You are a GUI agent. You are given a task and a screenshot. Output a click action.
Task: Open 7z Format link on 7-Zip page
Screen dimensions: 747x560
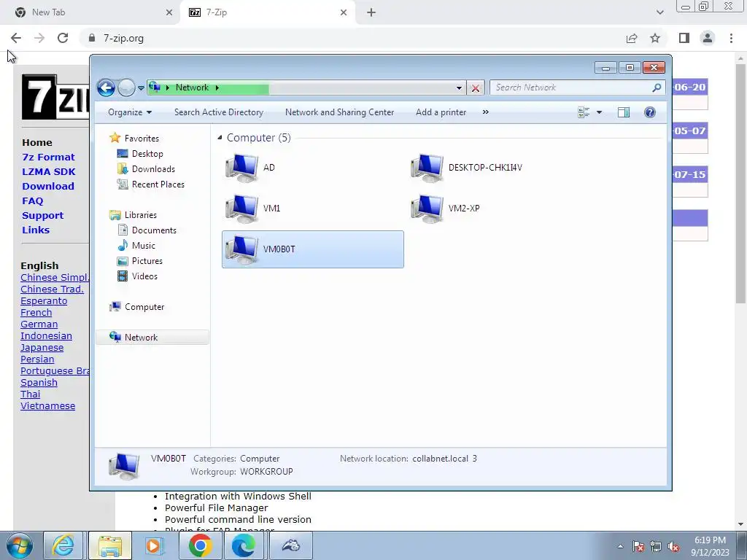pos(48,157)
